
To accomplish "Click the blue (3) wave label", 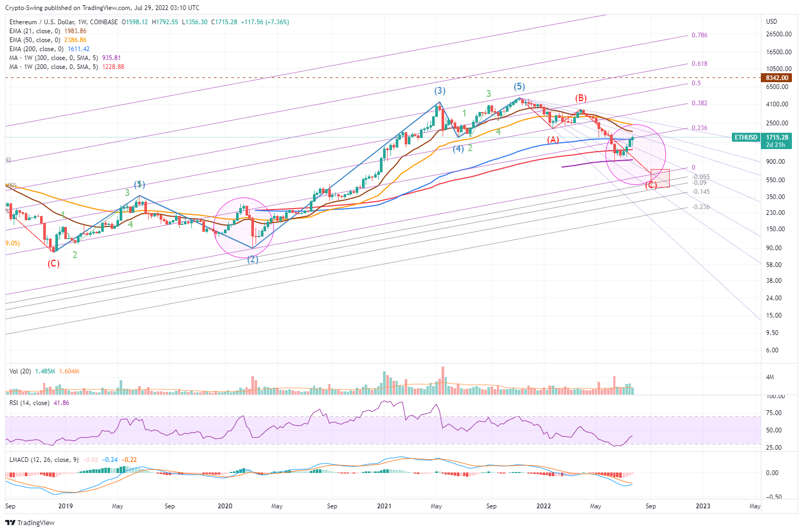I will (x=440, y=91).
